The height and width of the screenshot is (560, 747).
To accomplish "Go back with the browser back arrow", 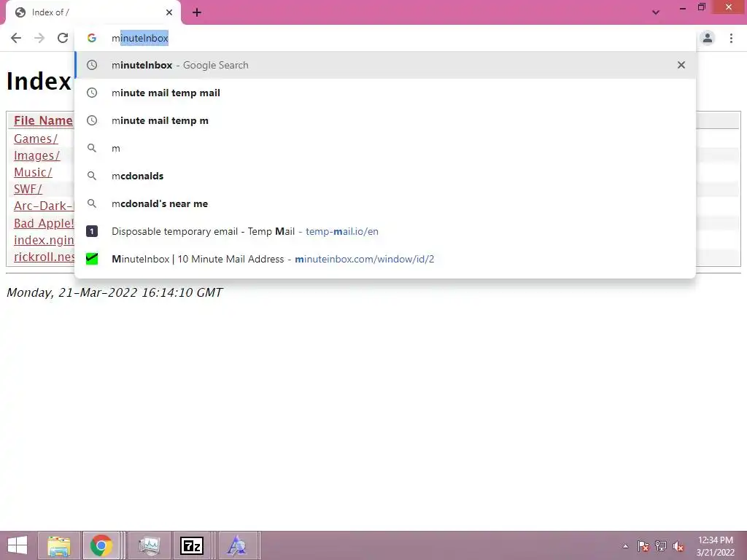I will tap(16, 38).
